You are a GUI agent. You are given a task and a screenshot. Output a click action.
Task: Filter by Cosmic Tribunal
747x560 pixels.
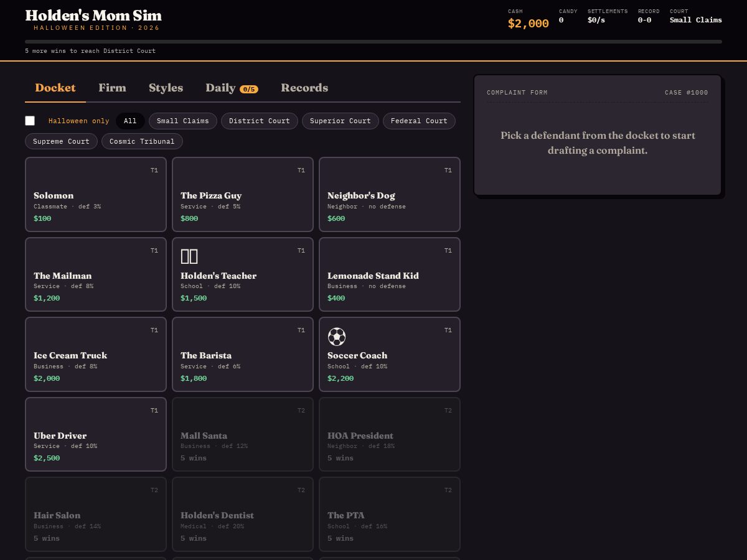[x=142, y=141]
